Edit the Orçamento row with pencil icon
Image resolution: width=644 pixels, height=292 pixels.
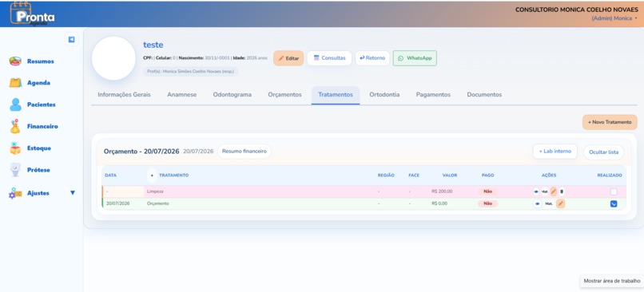point(561,203)
